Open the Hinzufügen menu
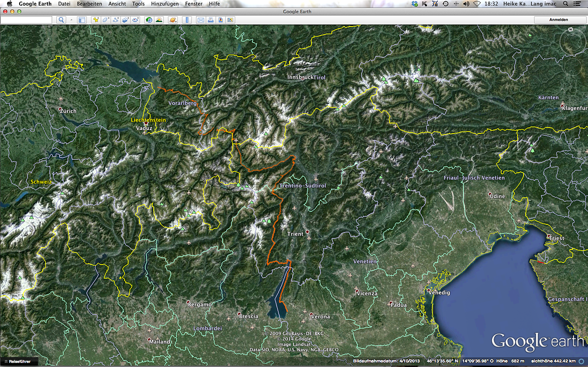The image size is (588, 367). point(165,4)
